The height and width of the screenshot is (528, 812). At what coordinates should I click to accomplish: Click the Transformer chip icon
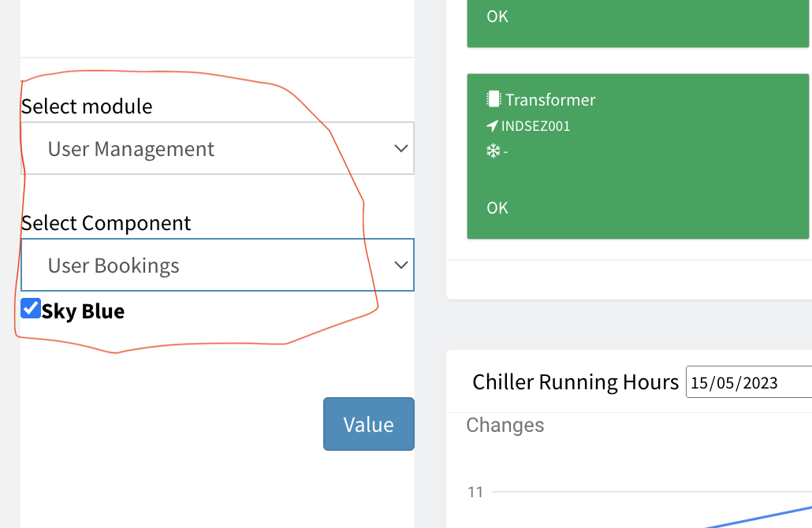494,99
